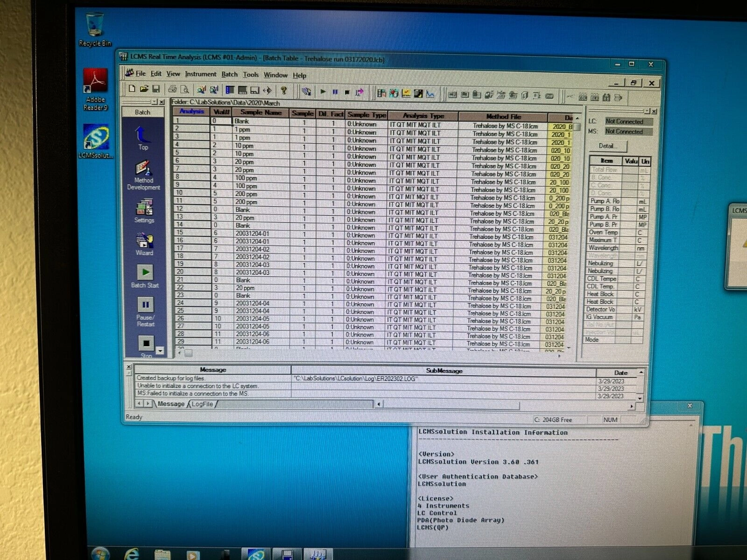Click the Save floppy-disk toolbar icon
The width and height of the screenshot is (747, 560).
156,89
